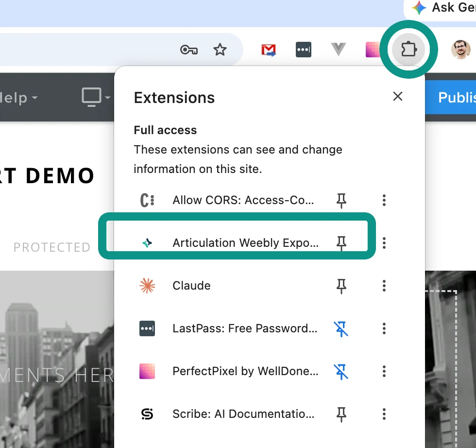Open the Chrome profile avatar
The width and height of the screenshot is (476, 448).
[x=460, y=49]
